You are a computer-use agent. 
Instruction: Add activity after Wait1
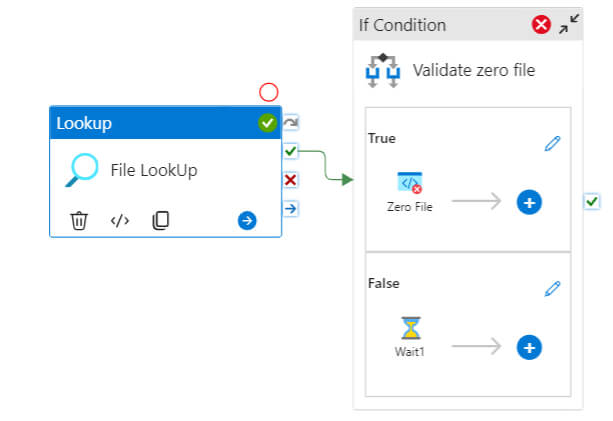pos(529,348)
